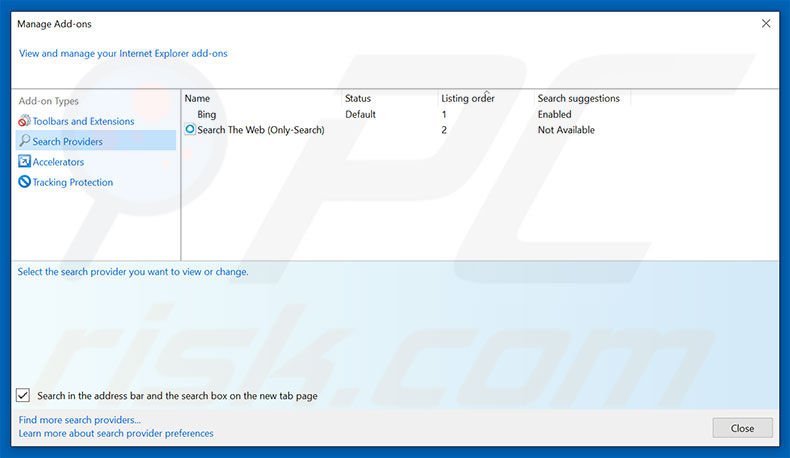Click the Toolbars and Extensions icon
The height and width of the screenshot is (458, 790).
coord(24,121)
